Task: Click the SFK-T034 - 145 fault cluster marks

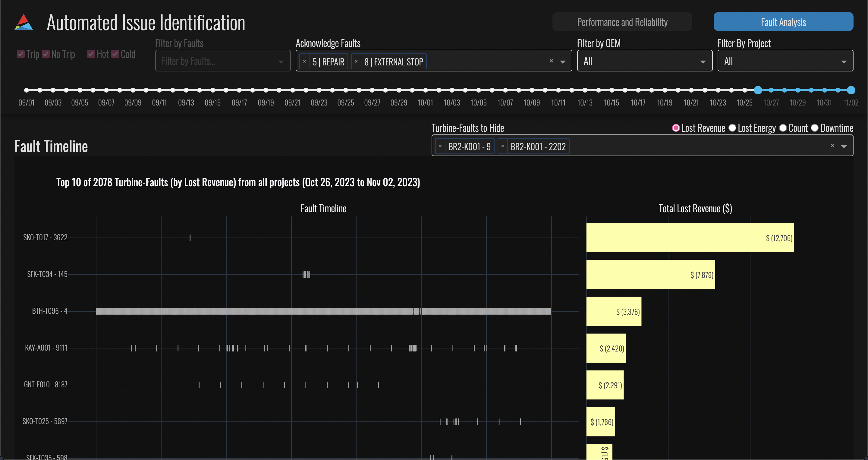Action: click(306, 275)
